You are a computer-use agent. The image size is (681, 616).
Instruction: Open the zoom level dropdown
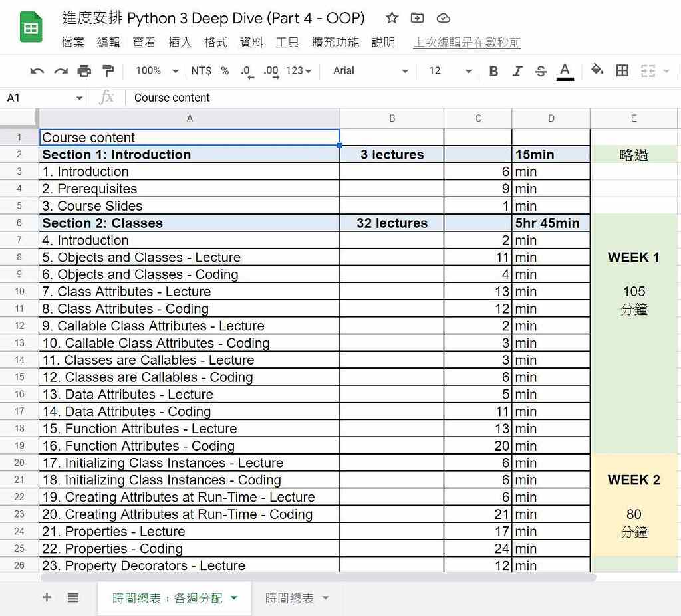tap(152, 70)
